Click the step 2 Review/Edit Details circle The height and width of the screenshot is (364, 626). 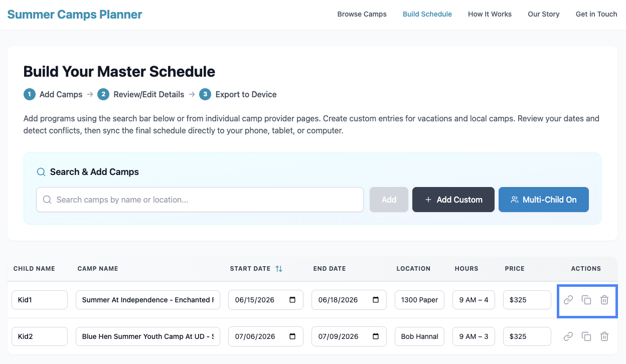point(103,94)
